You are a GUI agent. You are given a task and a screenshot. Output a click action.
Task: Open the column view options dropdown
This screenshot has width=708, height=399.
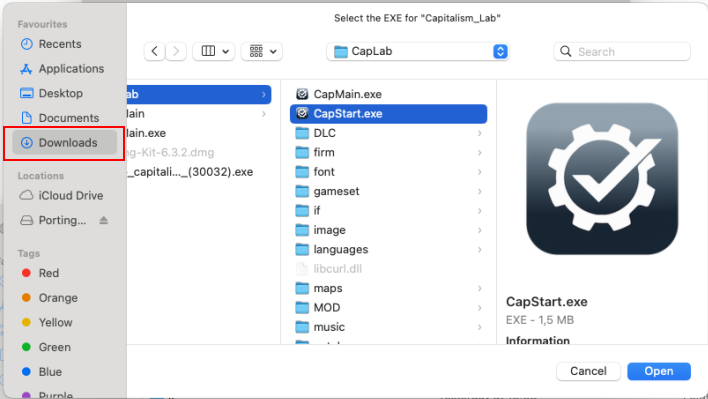tap(214, 51)
